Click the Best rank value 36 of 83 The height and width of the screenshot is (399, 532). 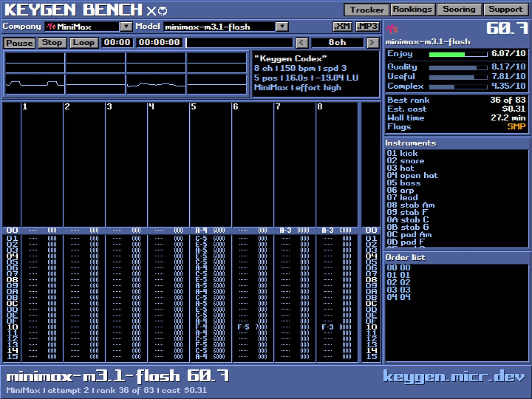point(508,100)
